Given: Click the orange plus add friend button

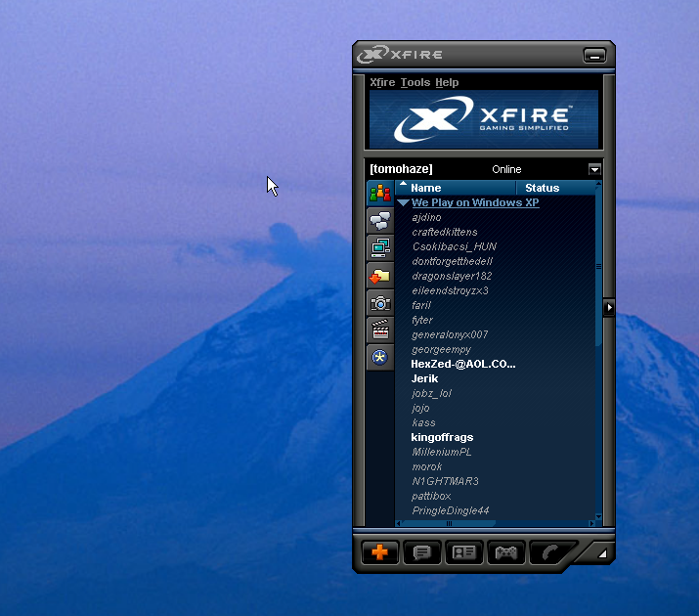Looking at the screenshot, I should click(380, 552).
